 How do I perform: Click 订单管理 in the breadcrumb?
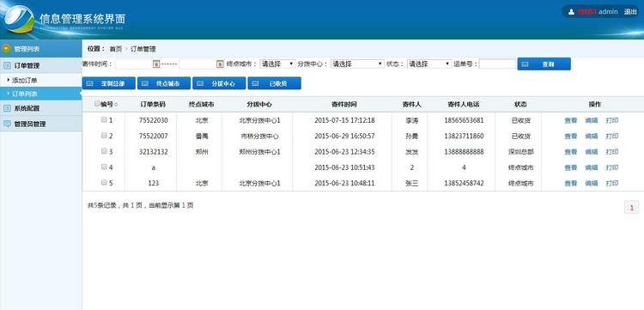[143, 49]
